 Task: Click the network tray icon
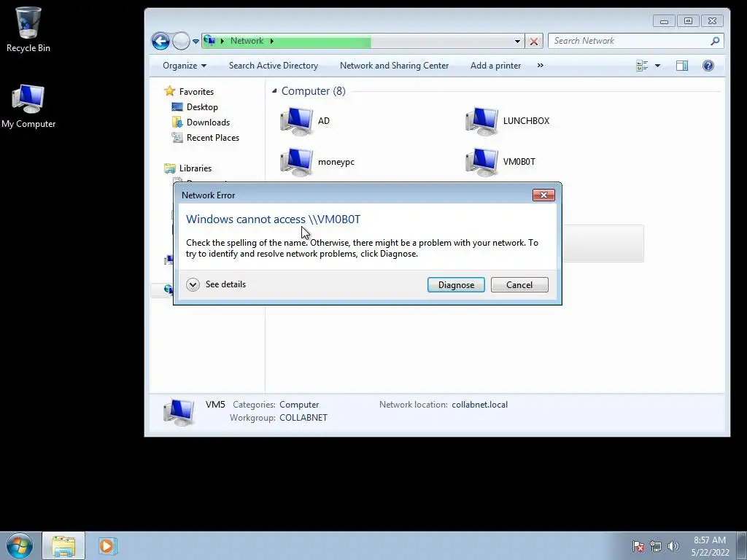pyautogui.click(x=656, y=546)
